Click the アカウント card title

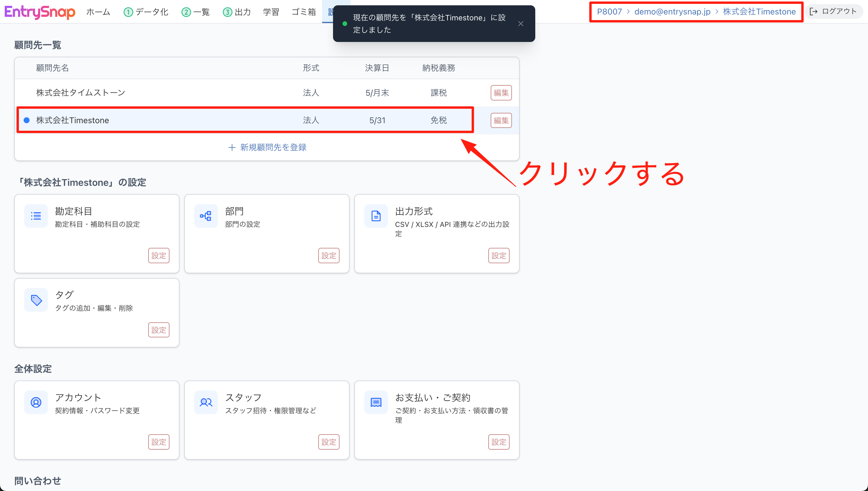pyautogui.click(x=78, y=398)
